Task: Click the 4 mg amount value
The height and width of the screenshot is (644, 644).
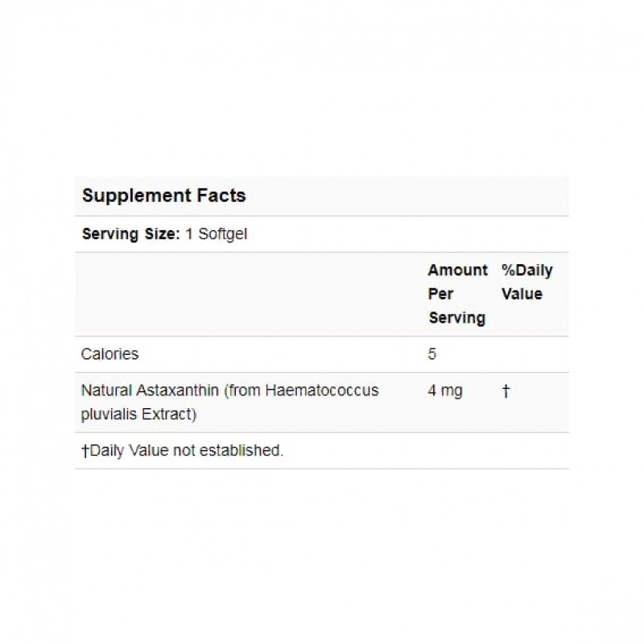Action: [445, 390]
